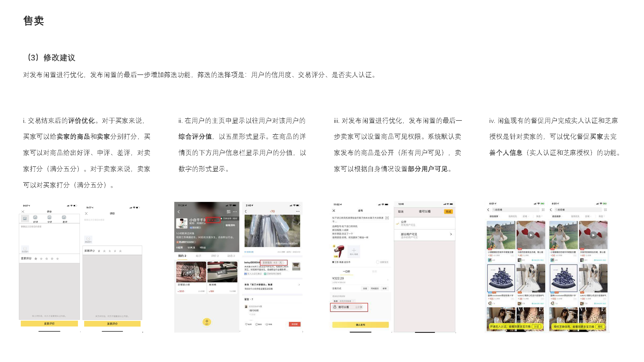
Task: Give the seller five stars on 卖家评分
Action: [x=57, y=258]
